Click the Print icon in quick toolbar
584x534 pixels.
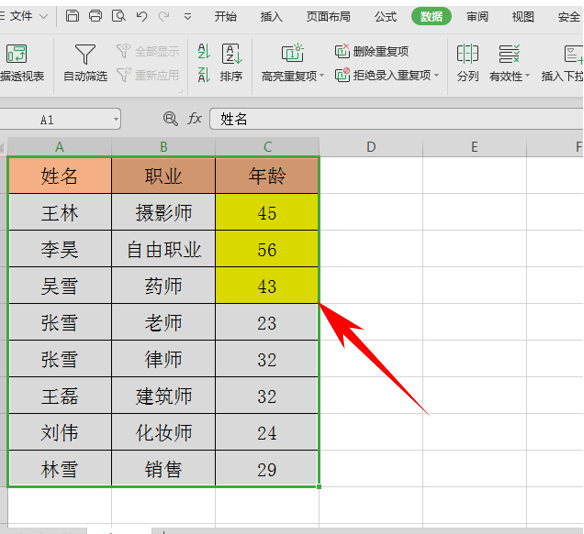click(95, 16)
